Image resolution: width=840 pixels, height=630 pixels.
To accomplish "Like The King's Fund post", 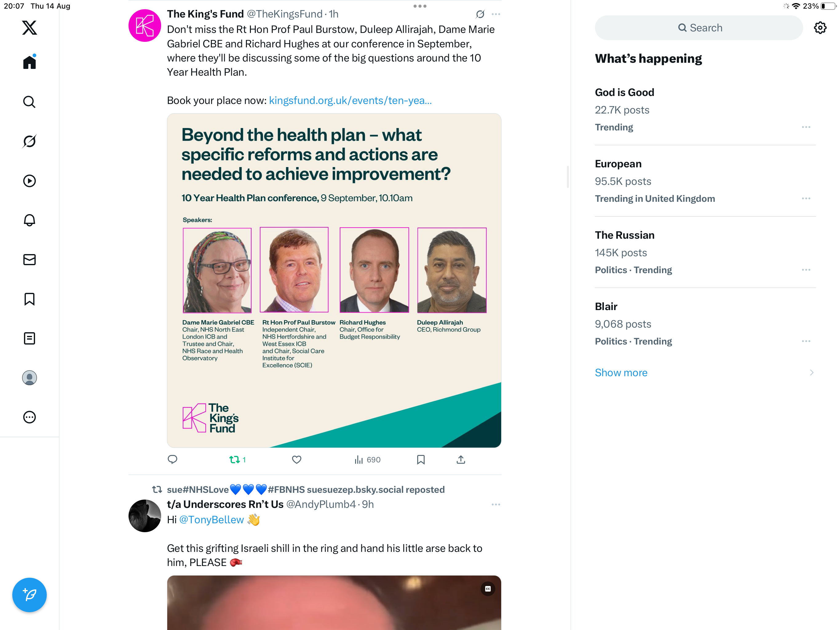I will (297, 460).
